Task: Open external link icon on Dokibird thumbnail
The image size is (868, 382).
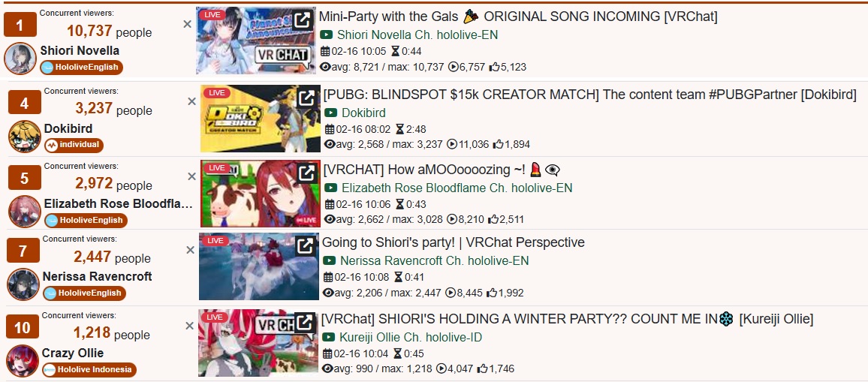Action: click(306, 98)
